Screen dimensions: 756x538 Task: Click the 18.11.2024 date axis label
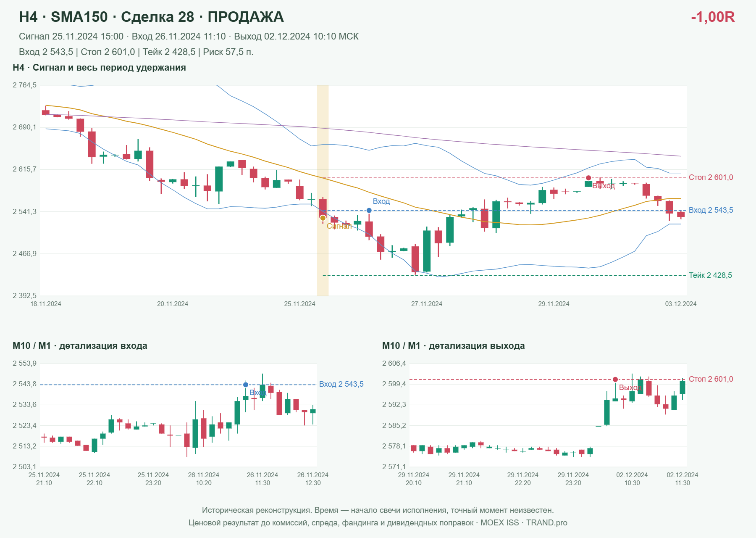pos(46,304)
